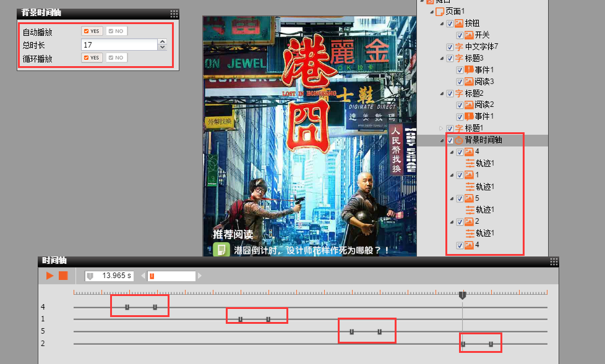This screenshot has height=364, width=605.
Task: Toggle the 阅读3 checkbox
Action: 460,82
